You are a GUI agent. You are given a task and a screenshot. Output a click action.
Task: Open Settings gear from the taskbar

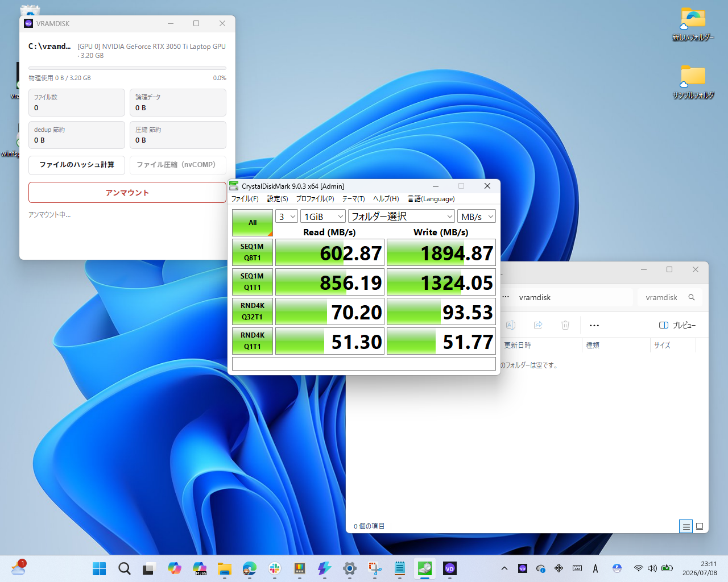[x=350, y=568]
